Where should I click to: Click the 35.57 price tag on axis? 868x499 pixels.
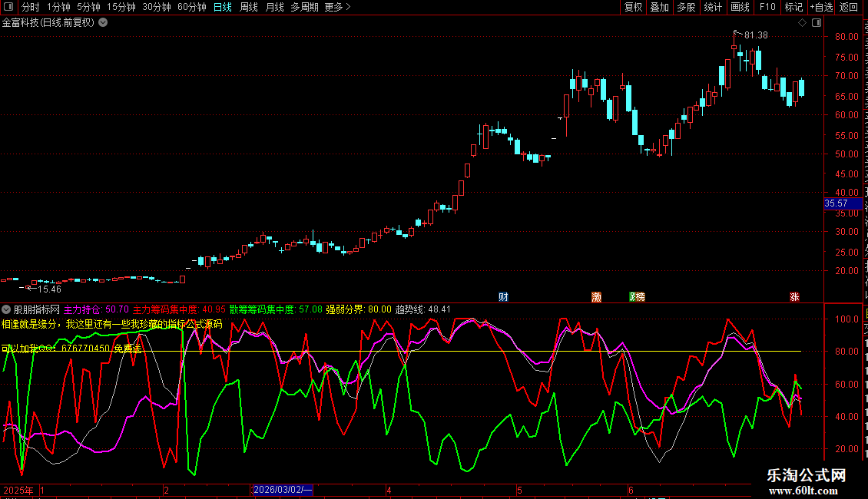[843, 203]
